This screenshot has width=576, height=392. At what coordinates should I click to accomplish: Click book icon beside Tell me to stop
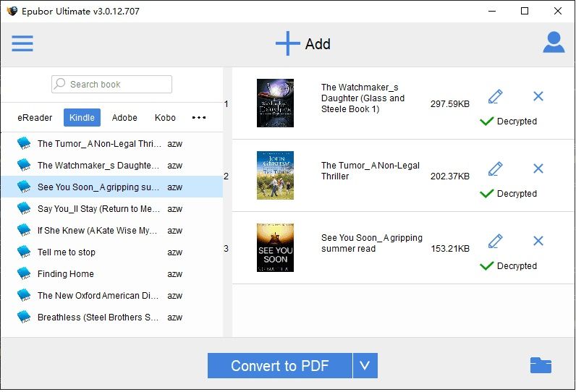24,252
